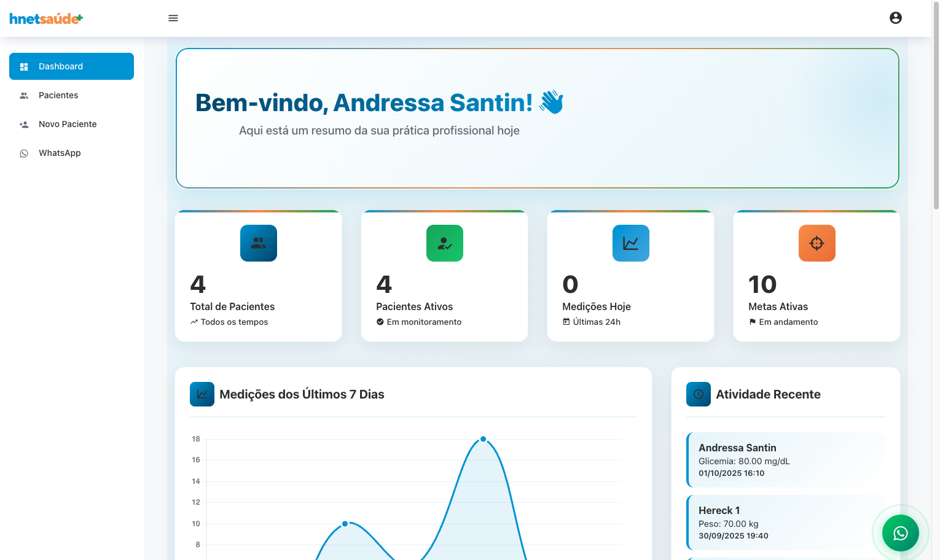Open WhatsApp from the sidebar icon
This screenshot has height=560, width=940.
23,153
